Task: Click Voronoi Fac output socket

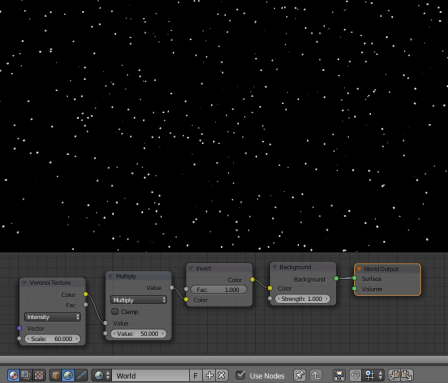Action: click(86, 304)
